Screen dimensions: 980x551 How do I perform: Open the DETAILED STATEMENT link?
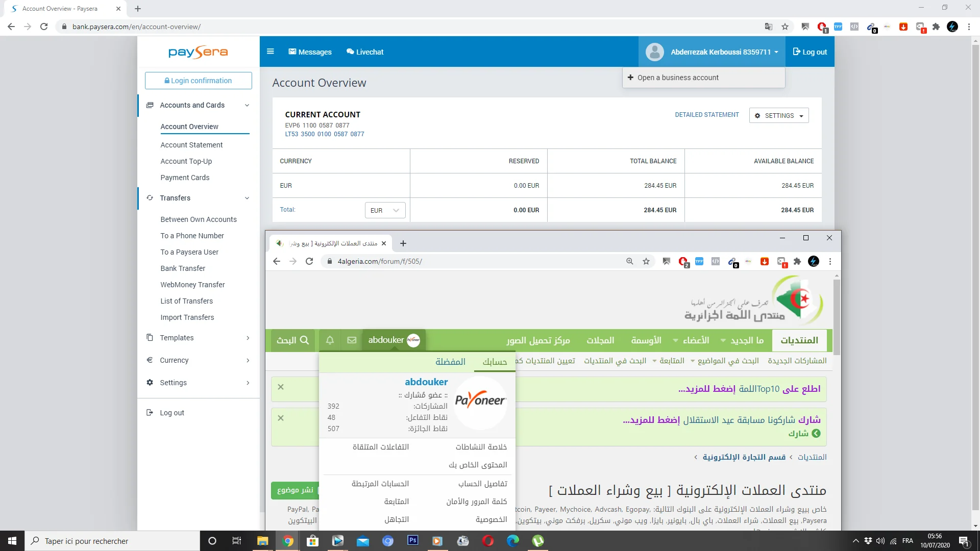point(706,115)
